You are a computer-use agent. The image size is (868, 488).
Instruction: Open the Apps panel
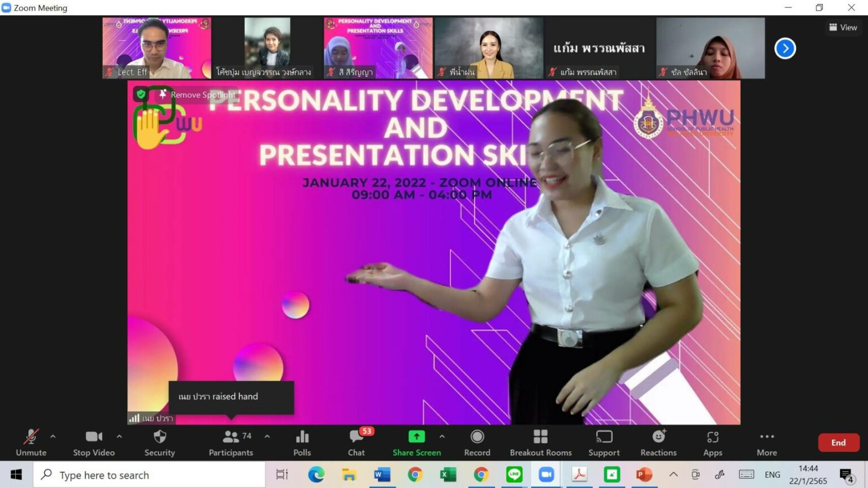(713, 443)
